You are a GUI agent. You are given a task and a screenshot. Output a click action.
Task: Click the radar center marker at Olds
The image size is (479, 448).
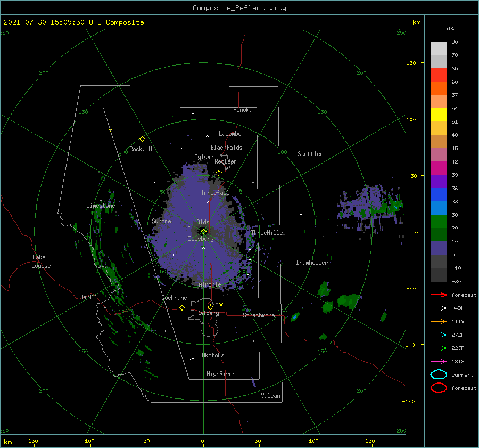[203, 232]
